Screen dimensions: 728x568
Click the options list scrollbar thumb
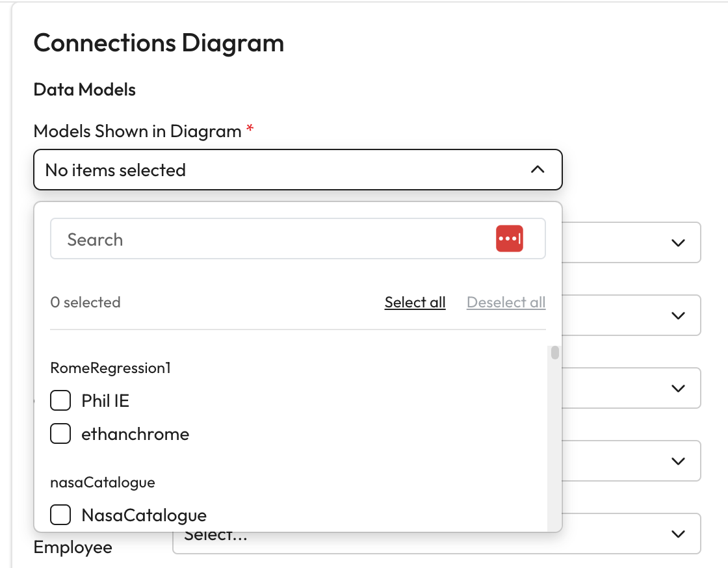click(554, 353)
